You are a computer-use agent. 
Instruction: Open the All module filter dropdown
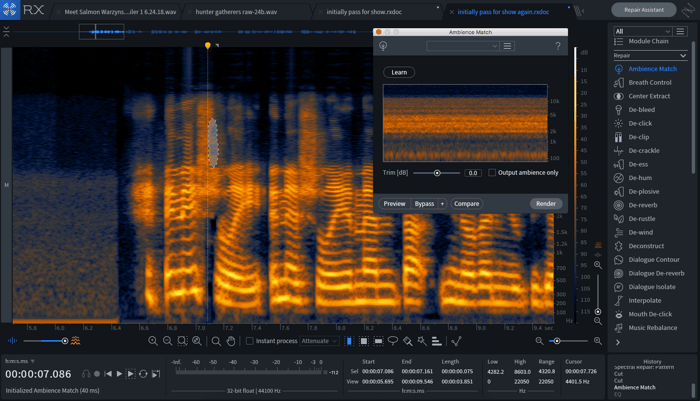coord(642,31)
